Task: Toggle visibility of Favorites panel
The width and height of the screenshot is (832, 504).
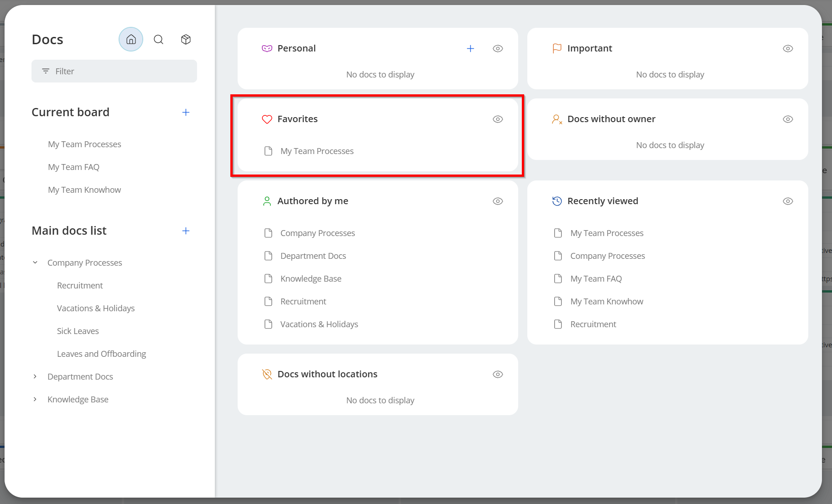Action: [498, 119]
